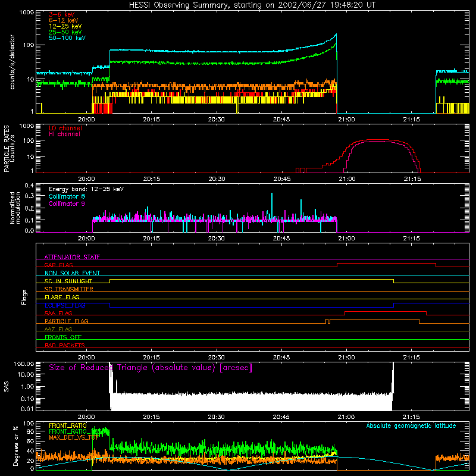This screenshot has height=476, width=476.
Task: Select the cyan 50-100 keV legend label
Action: [67, 38]
